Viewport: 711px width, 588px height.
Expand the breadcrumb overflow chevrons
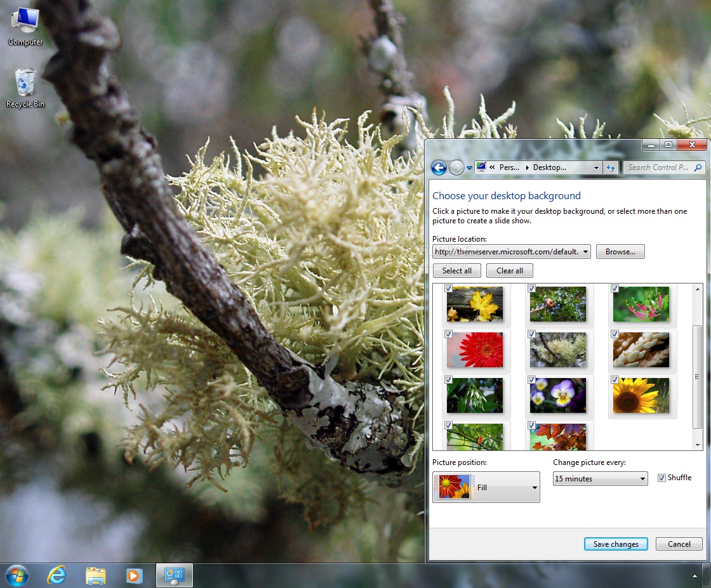492,167
